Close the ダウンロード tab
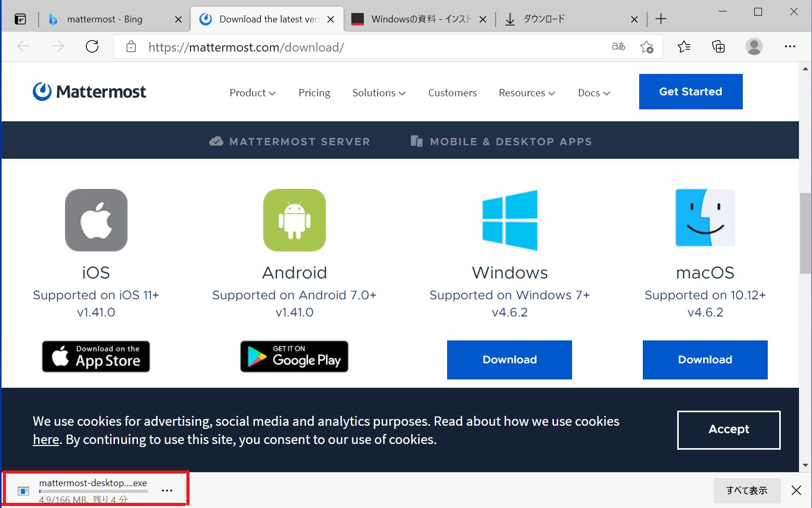This screenshot has height=508, width=812. [x=634, y=19]
